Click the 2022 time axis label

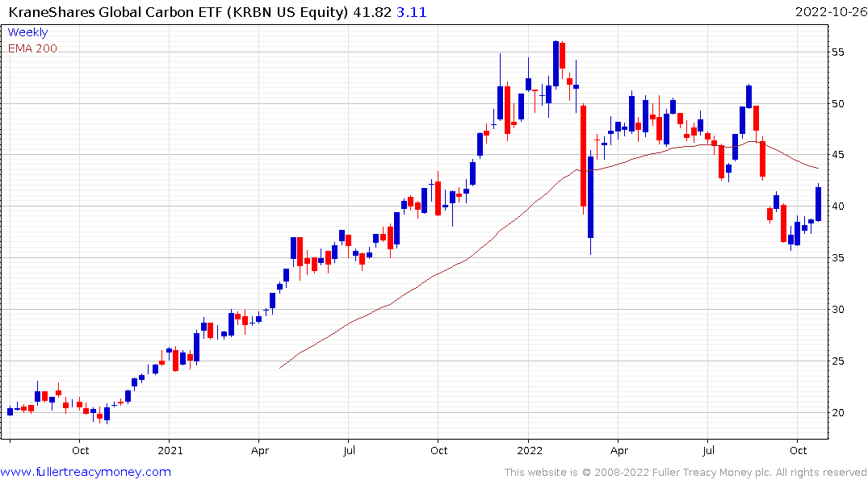[x=530, y=450]
